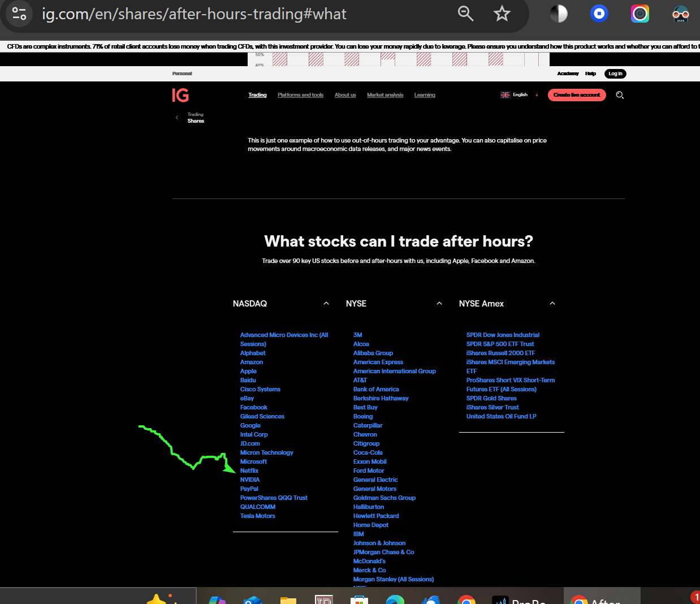The height and width of the screenshot is (604, 700).
Task: Open the PayPal stock link
Action: click(x=249, y=489)
